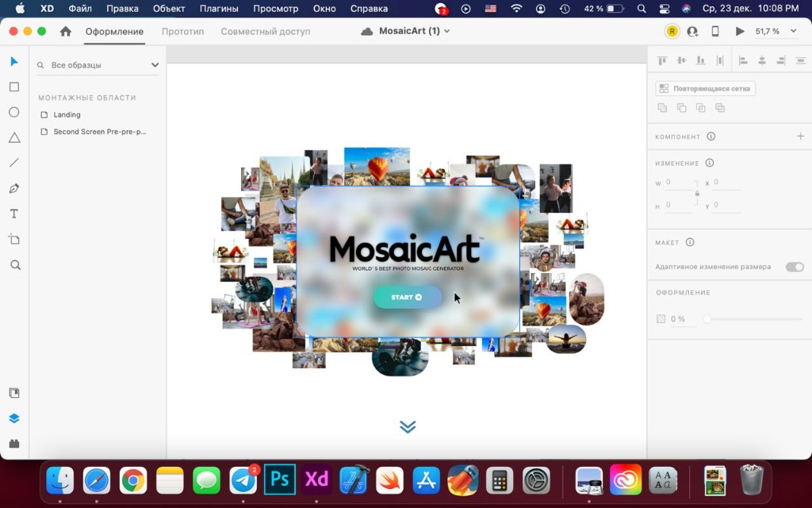Click the user avatar R badge
The width and height of the screenshot is (812, 508).
[x=672, y=31]
